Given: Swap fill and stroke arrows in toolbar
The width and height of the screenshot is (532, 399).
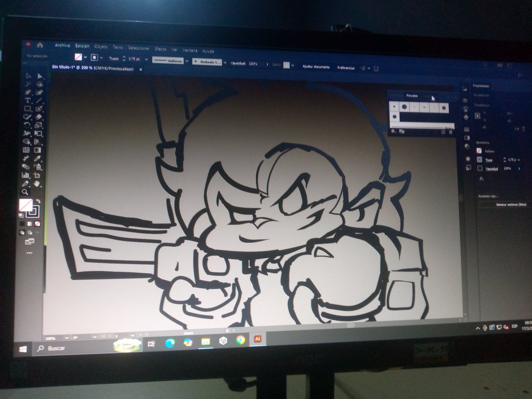Looking at the screenshot, I should tap(38, 201).
